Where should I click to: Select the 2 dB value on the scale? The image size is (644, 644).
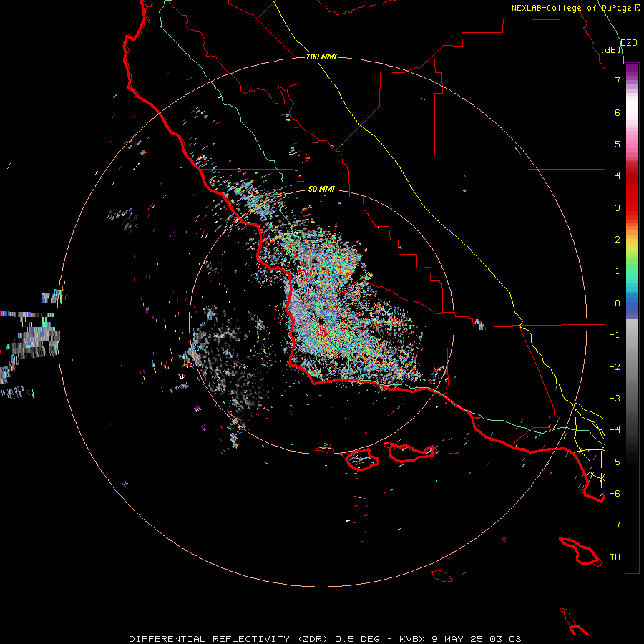click(x=618, y=240)
